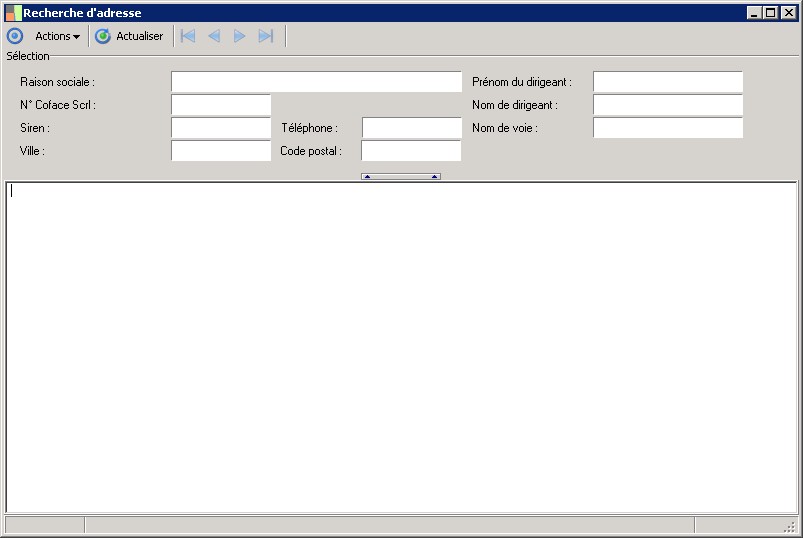Click the Actualiser button label
Image resolution: width=803 pixels, height=538 pixels.
(139, 36)
